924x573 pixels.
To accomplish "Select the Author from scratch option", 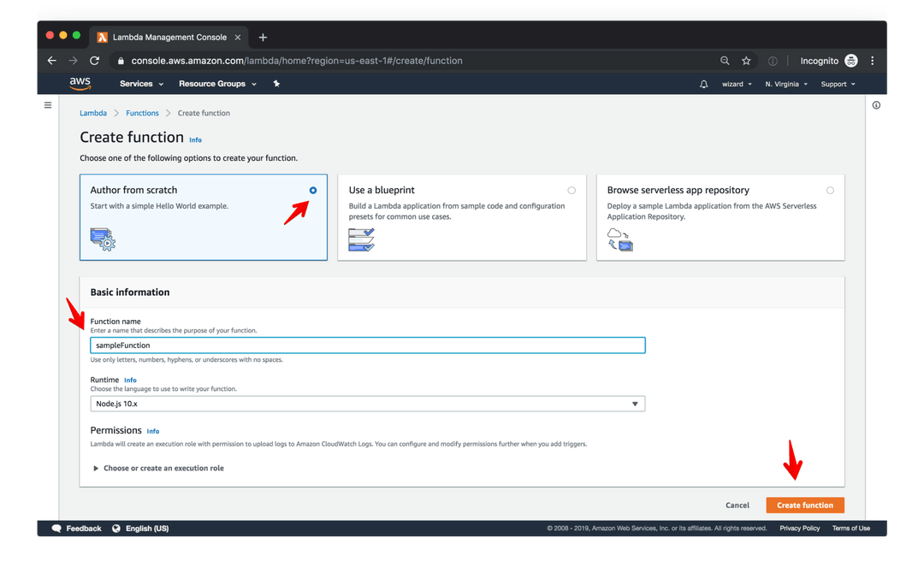I will click(312, 190).
